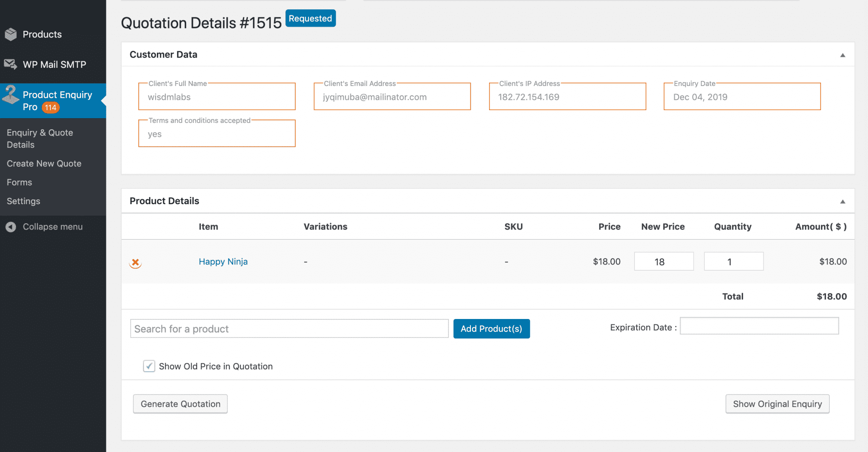Click the Quotation Details #1515 title
The image size is (868, 452).
pos(201,23)
